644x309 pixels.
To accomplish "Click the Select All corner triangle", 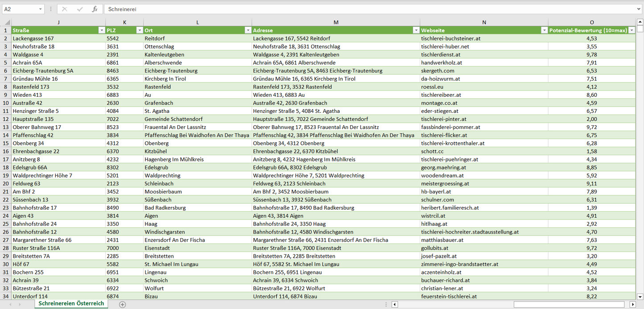I will coord(7,22).
